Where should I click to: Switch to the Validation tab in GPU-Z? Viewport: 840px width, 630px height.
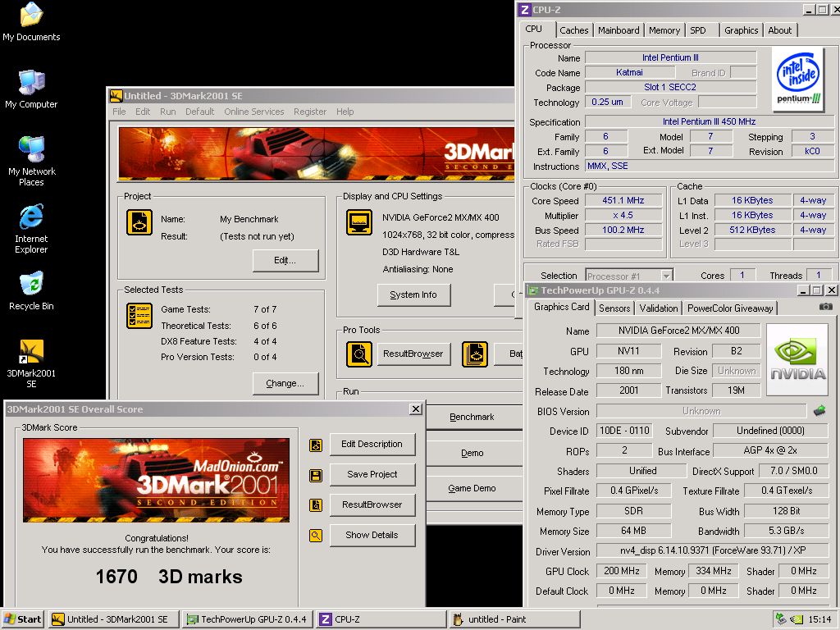(x=659, y=308)
